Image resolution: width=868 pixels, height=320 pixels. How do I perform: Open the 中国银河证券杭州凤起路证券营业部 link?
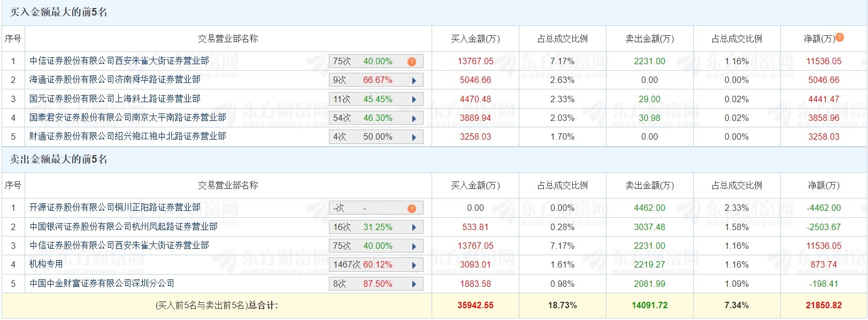pyautogui.click(x=124, y=227)
